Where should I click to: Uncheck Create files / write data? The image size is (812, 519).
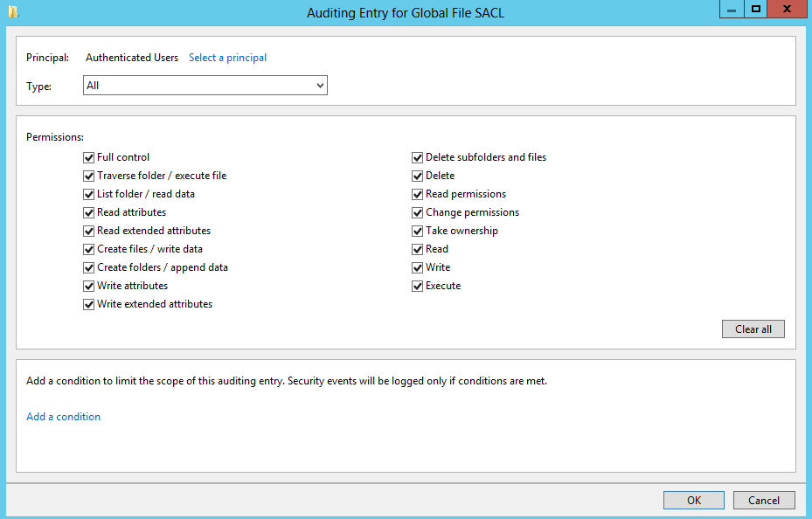tap(88, 249)
